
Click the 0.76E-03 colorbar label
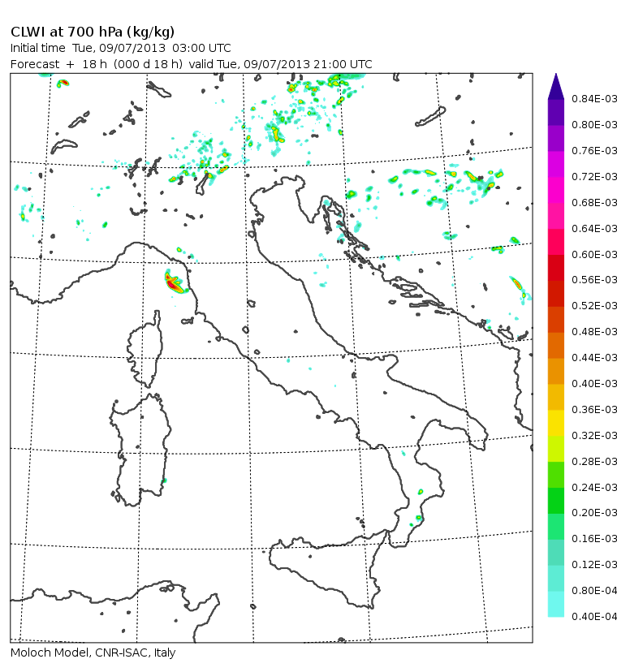[x=594, y=151]
